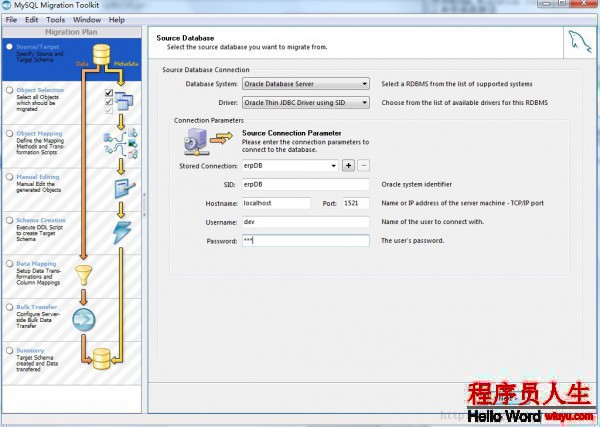Click the Object Mapping transformation icon
Viewport: 600px width, 427px height.
(x=121, y=144)
